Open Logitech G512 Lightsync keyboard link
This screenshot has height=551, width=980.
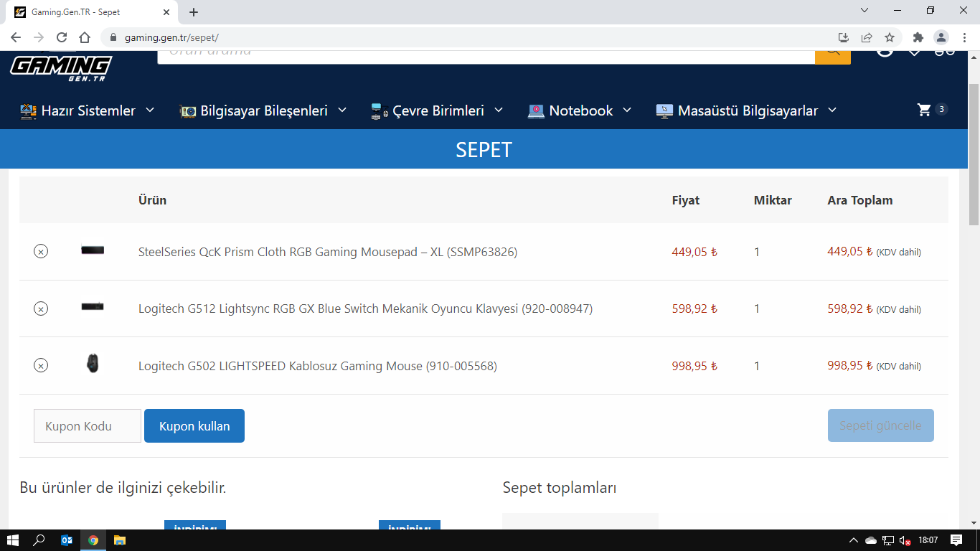coord(365,309)
